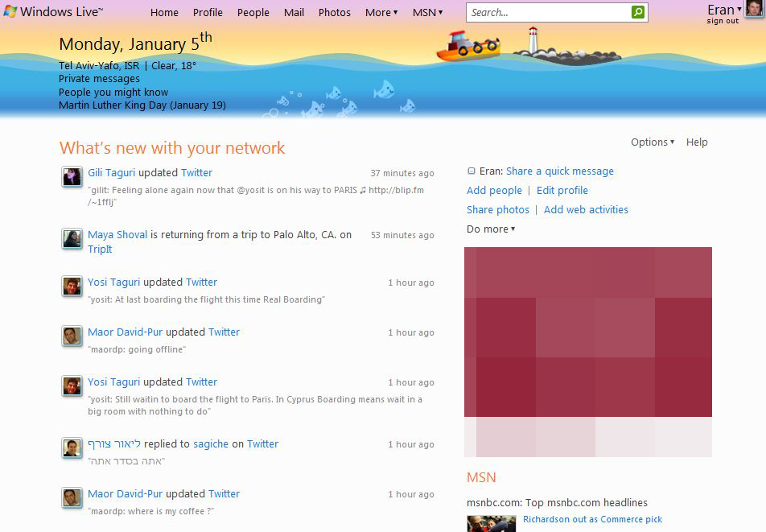Go to the Home tab
766x532 pixels.
tap(164, 12)
